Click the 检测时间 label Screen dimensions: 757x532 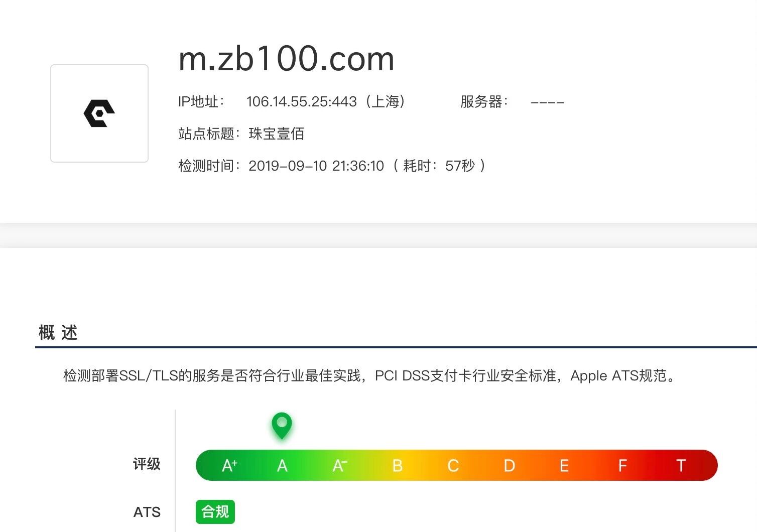tap(209, 166)
